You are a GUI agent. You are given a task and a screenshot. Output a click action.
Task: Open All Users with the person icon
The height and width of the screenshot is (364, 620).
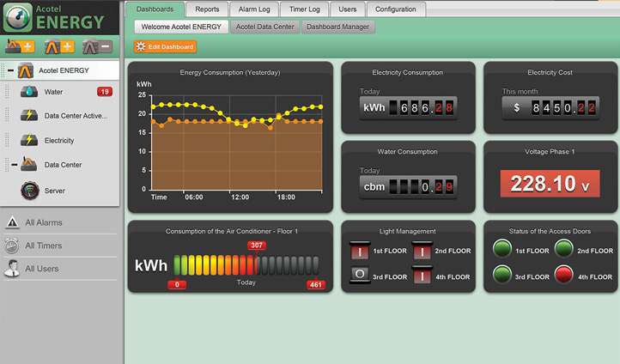pyautogui.click(x=43, y=269)
